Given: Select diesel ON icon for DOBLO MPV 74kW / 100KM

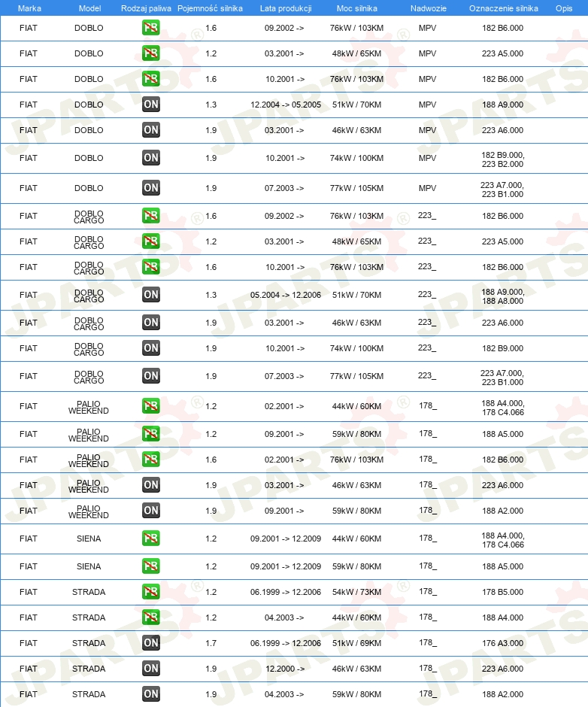Looking at the screenshot, I should 150,158.
